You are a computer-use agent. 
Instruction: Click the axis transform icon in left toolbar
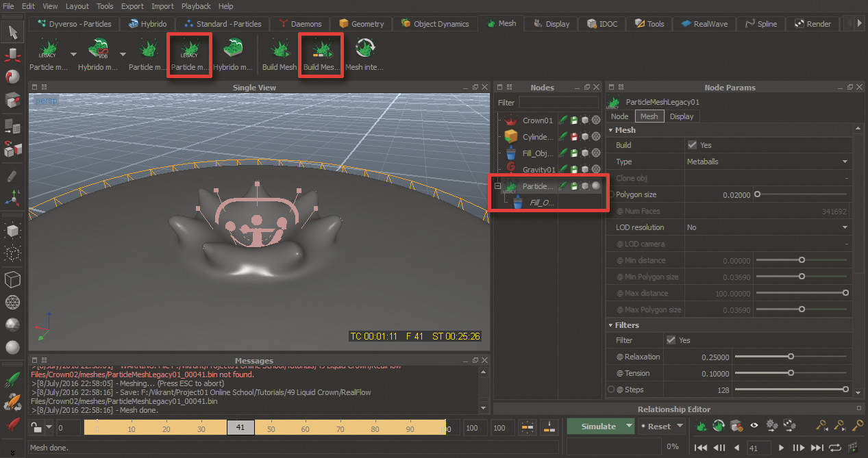tap(12, 199)
